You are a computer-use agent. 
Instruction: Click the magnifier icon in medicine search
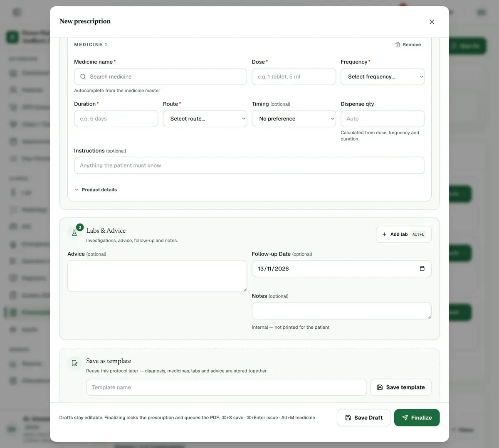pos(83,76)
